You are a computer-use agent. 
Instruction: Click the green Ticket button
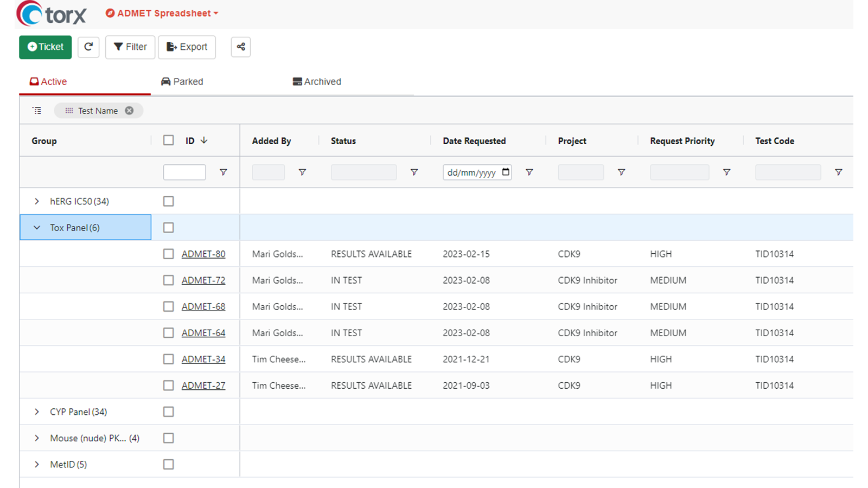(x=46, y=47)
